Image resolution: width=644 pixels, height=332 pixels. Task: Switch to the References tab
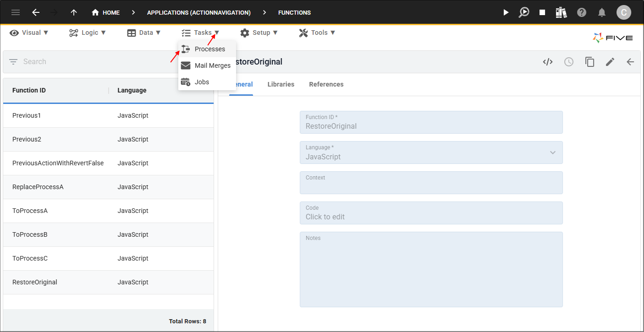tap(326, 84)
